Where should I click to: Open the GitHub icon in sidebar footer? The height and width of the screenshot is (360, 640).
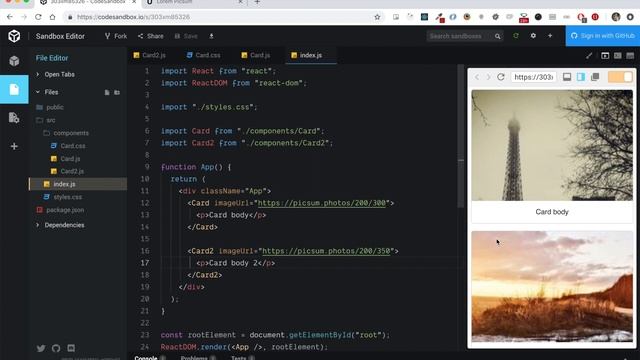click(x=56, y=348)
